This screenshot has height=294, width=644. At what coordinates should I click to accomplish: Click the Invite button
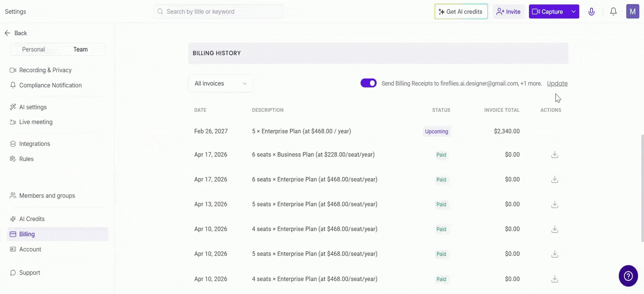(x=508, y=12)
